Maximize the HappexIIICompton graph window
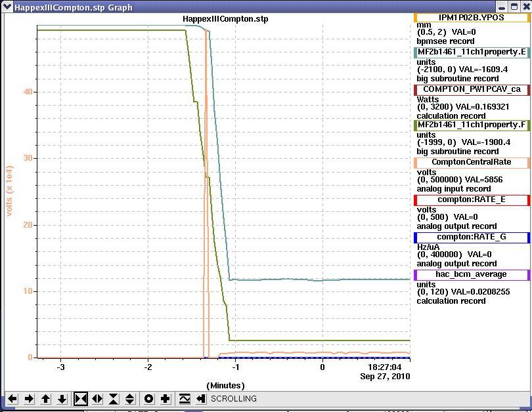 click(514, 7)
